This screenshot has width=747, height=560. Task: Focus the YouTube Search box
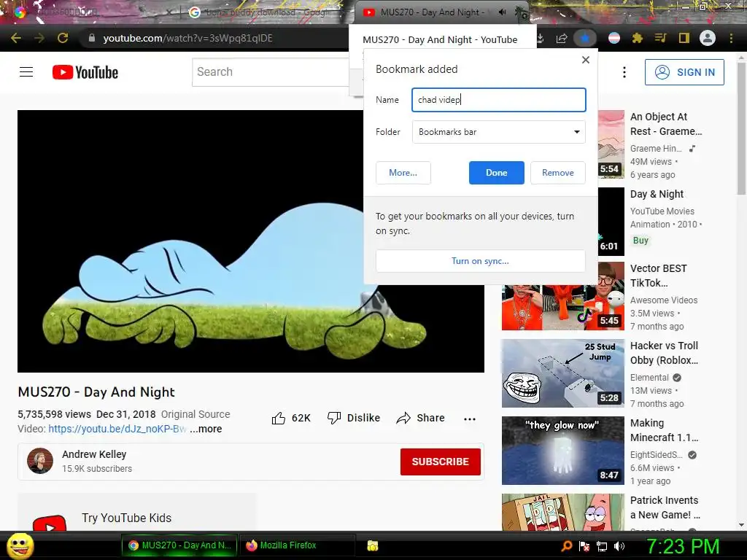(271, 72)
